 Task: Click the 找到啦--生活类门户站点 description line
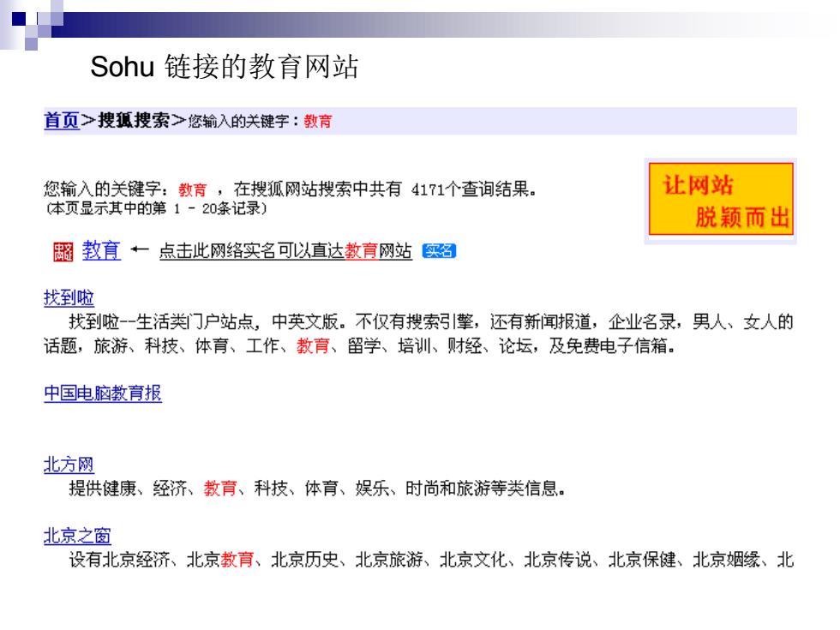(x=418, y=333)
